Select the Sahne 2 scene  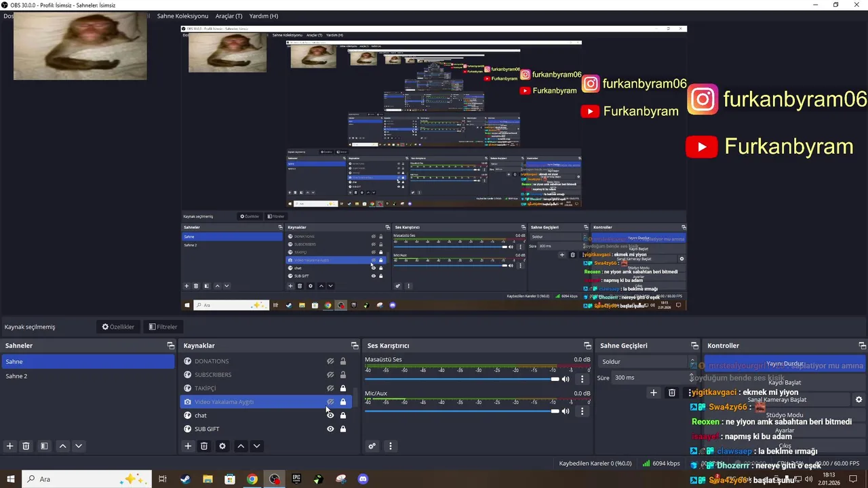[88, 376]
